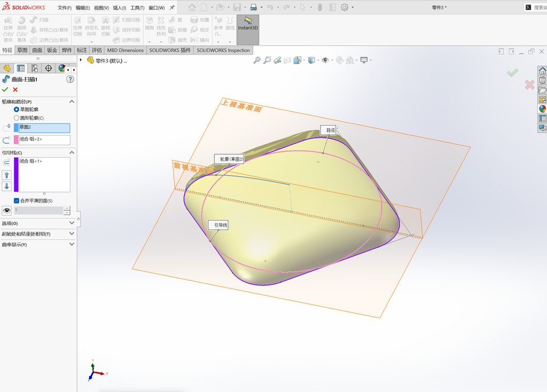547x392 pixels.
Task: Open Appearances color ball in the task pane
Action: pos(542,109)
